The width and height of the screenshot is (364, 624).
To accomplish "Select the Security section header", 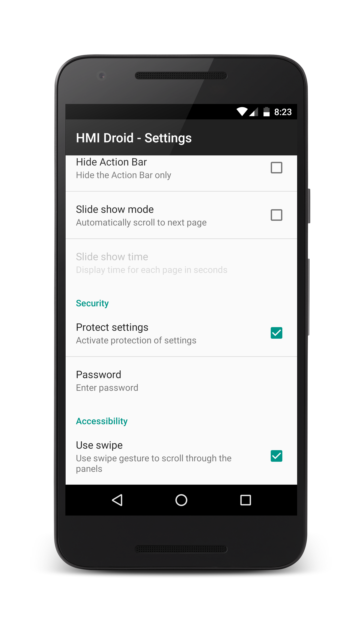I will pos(92,304).
